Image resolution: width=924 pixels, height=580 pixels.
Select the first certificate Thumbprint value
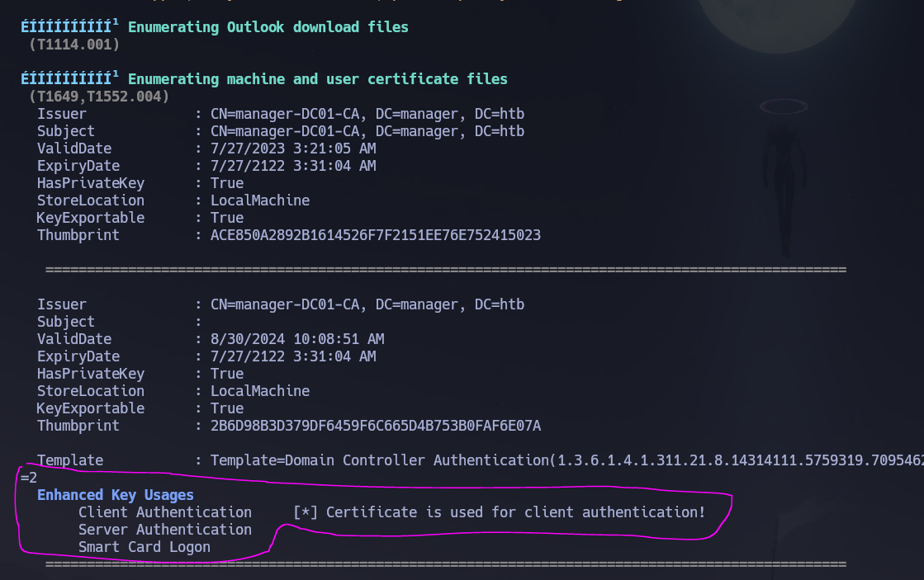point(376,235)
